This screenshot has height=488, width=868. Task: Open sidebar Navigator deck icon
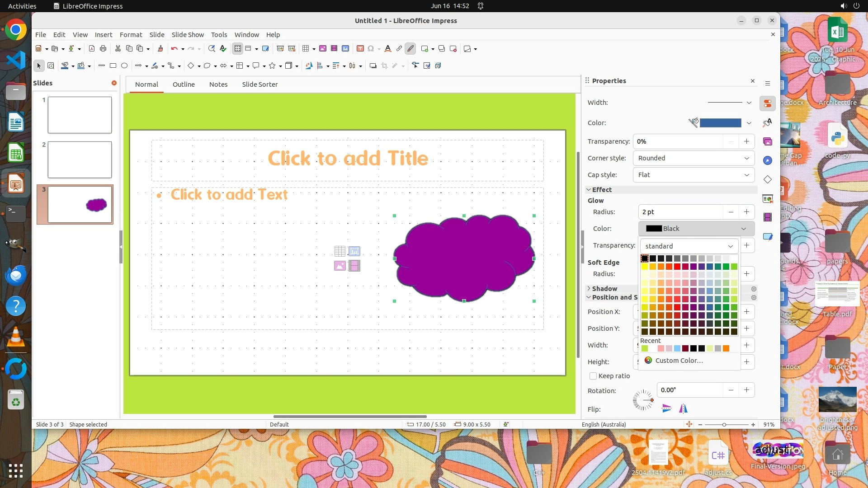point(768,161)
